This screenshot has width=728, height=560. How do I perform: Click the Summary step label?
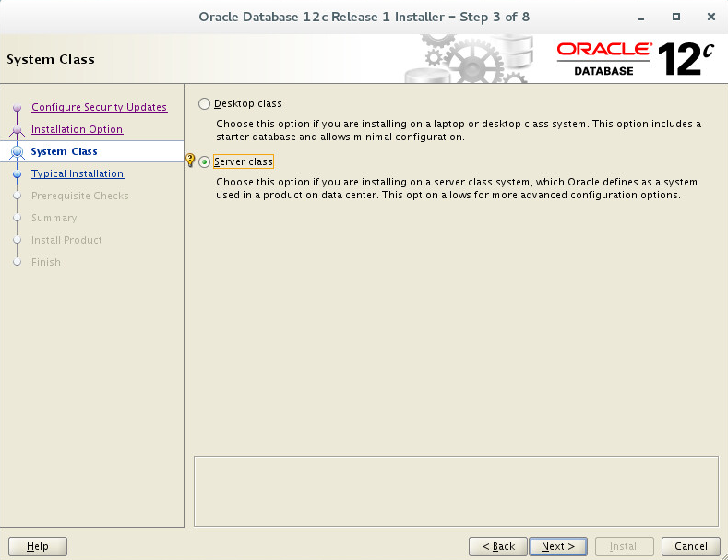[54, 218]
